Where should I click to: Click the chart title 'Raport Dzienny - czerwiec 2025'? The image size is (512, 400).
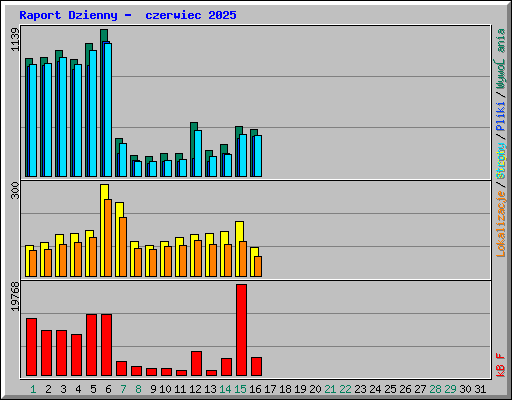pos(128,15)
